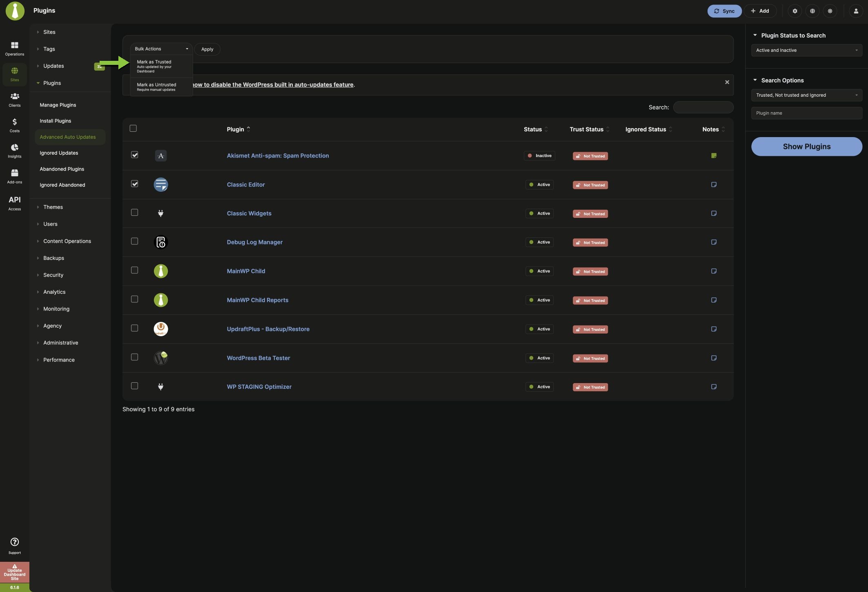Toggle the sun theme icon in header
The image size is (868, 592).
(x=830, y=11)
